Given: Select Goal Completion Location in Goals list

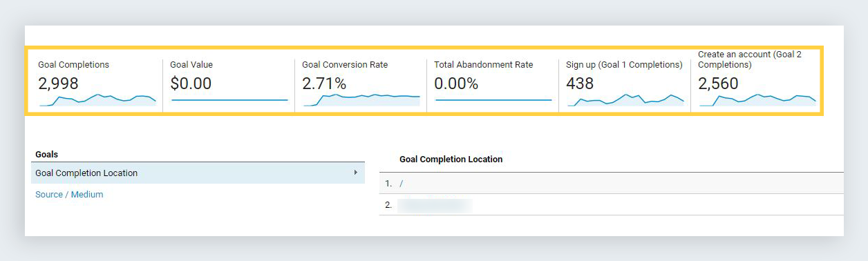Looking at the screenshot, I should 198,173.
